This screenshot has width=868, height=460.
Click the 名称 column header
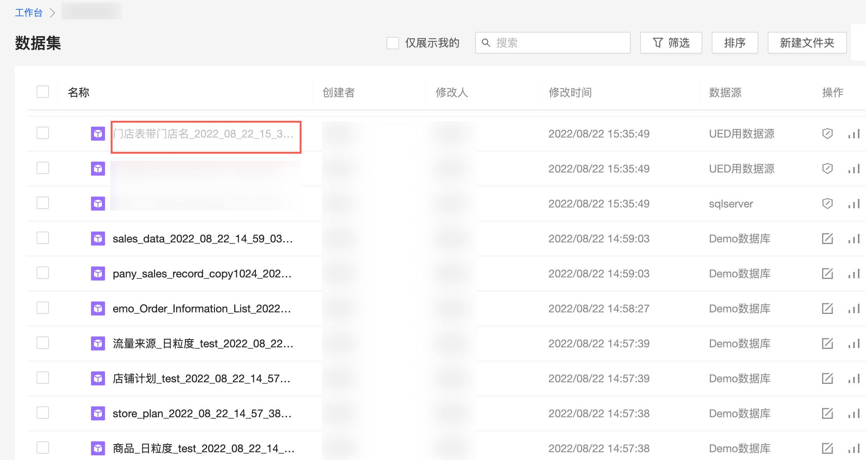pos(79,92)
